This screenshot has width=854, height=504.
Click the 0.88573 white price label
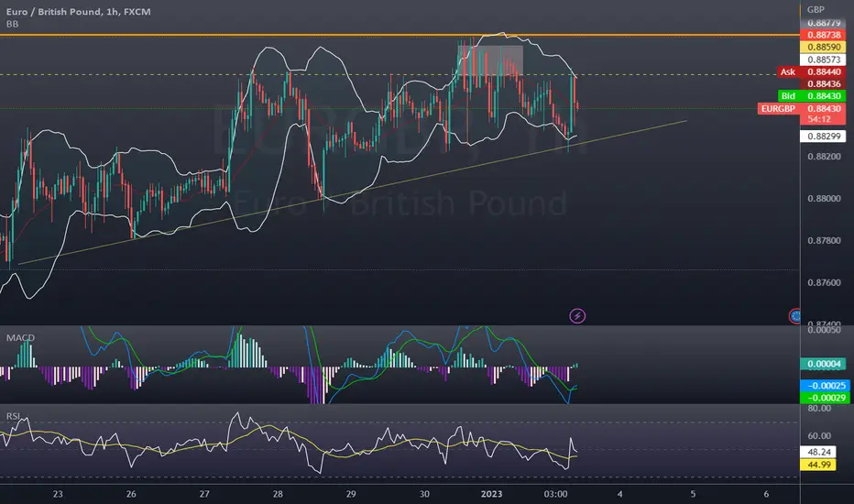[x=823, y=60]
